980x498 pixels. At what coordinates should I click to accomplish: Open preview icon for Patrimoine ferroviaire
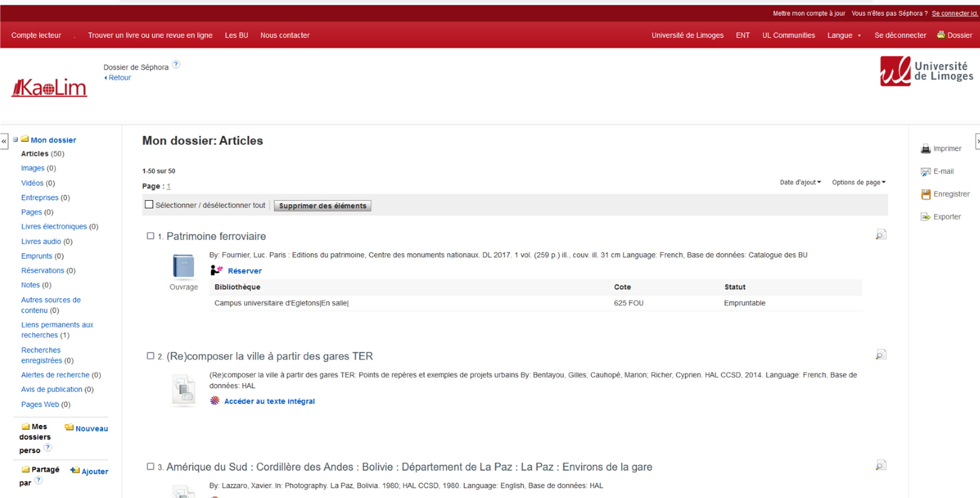(x=880, y=235)
